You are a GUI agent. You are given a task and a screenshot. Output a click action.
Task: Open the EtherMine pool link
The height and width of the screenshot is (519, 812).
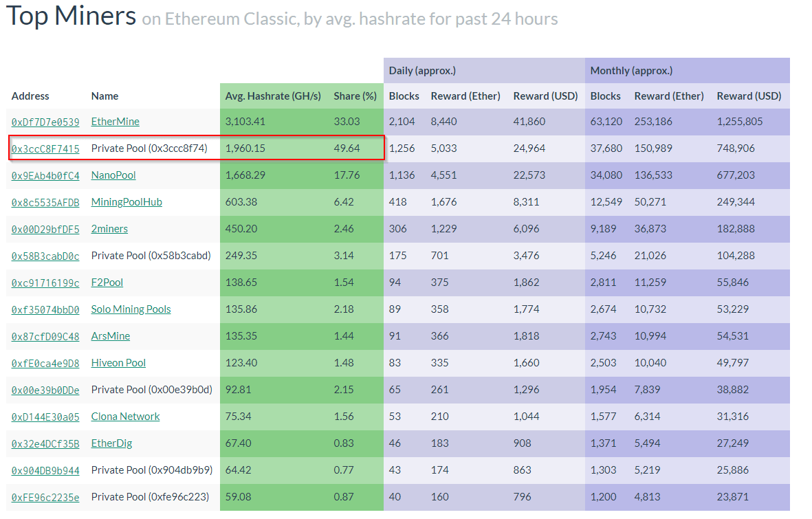115,122
